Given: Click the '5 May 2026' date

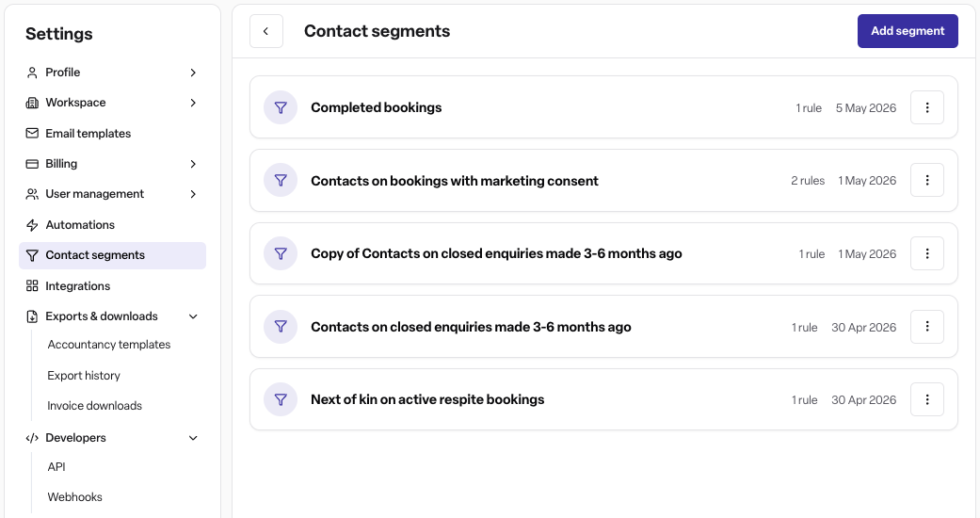Looking at the screenshot, I should (x=866, y=108).
